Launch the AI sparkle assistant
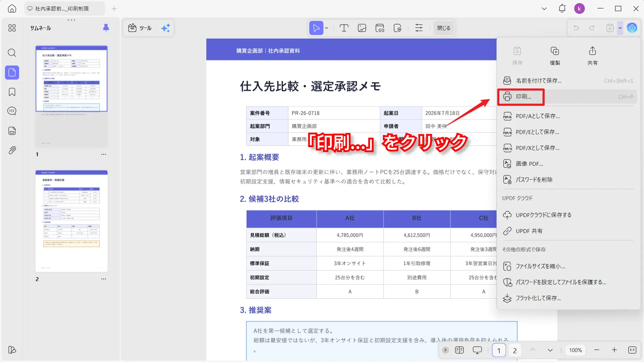The image size is (644, 362). click(166, 28)
